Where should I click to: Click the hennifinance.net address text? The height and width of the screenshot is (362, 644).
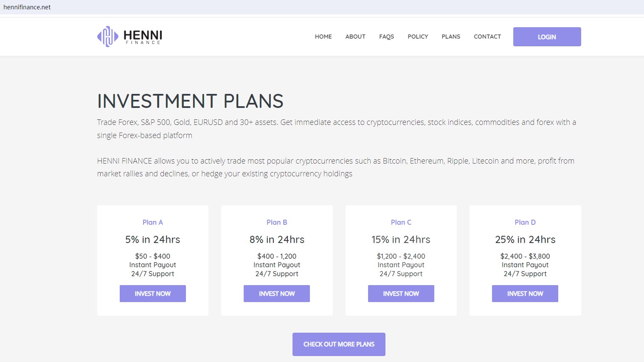click(27, 7)
